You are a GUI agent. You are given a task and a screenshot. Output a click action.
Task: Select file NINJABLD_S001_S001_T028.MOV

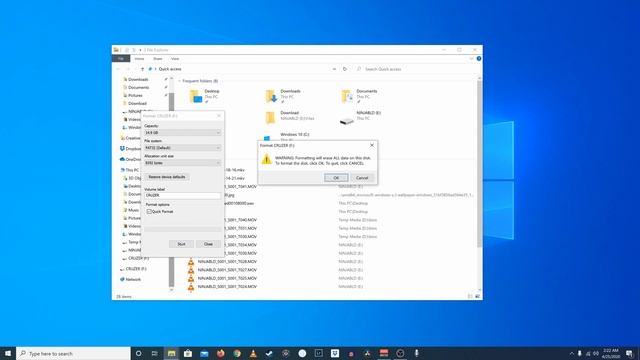227,262
